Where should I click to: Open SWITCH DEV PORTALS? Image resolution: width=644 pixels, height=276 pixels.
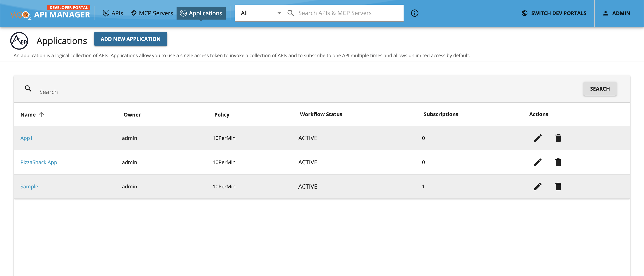(x=555, y=13)
